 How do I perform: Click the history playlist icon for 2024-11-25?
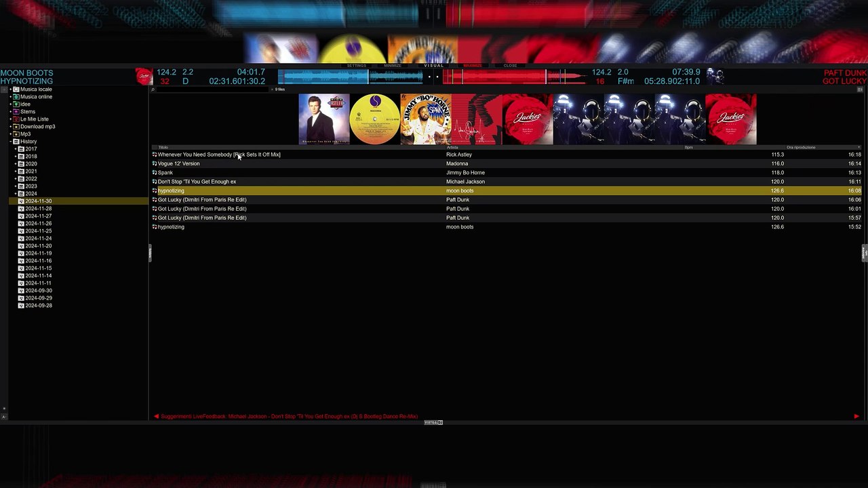coord(22,231)
